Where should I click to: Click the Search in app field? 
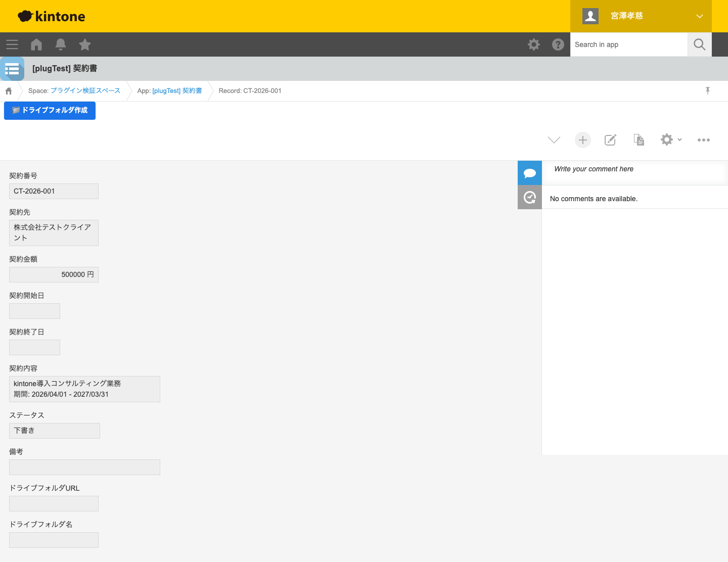click(628, 44)
